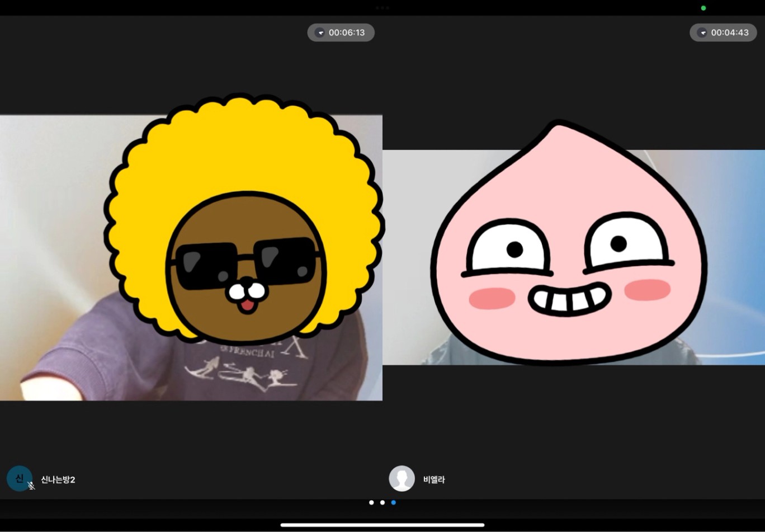Tap the 00:06:13 elapsed time text

tap(347, 32)
